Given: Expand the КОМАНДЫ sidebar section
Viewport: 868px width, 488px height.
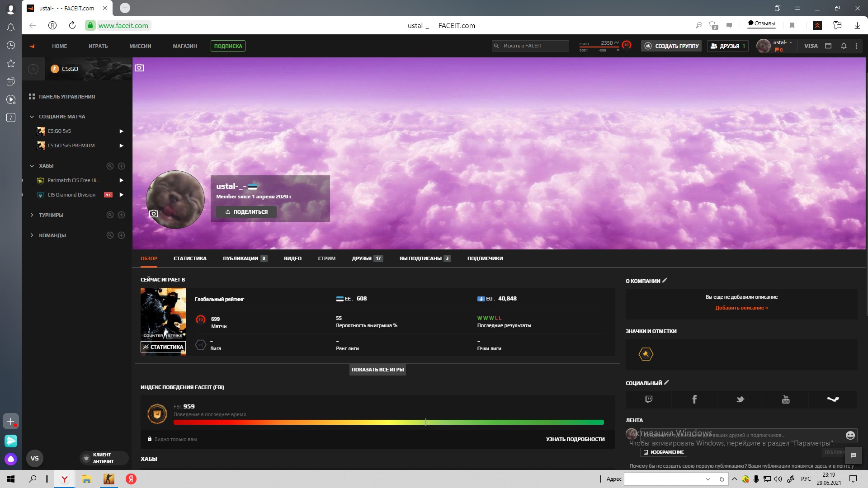Looking at the screenshot, I should [x=32, y=235].
